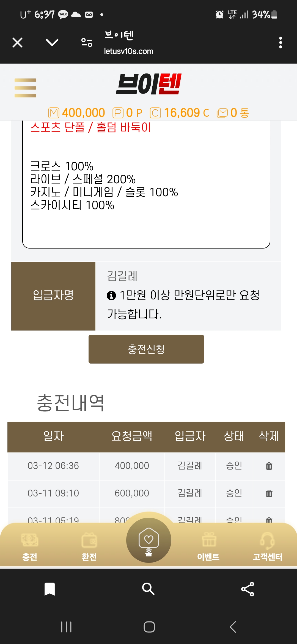Open the hamburger side menu

[25, 88]
